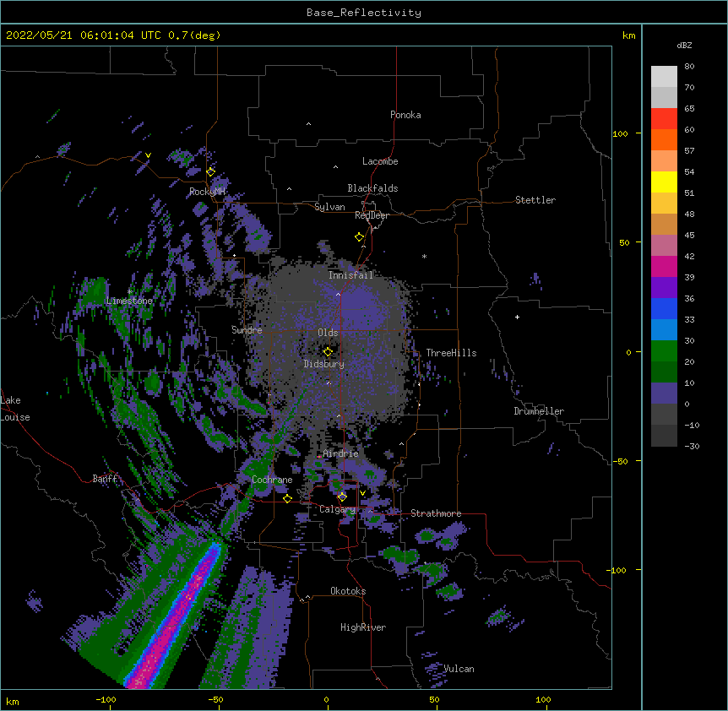Click the Stettler town label

[535, 200]
